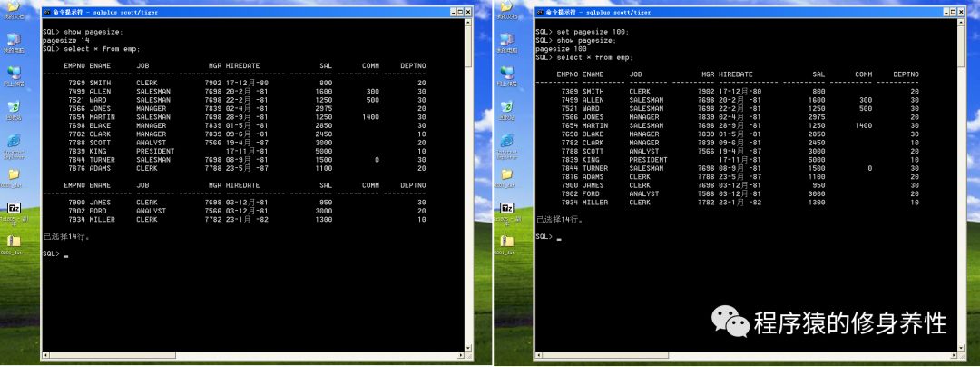Click the 'show pagesize;' command in the pagesize 14 window
This screenshot has width=980, height=367.
(x=93, y=32)
